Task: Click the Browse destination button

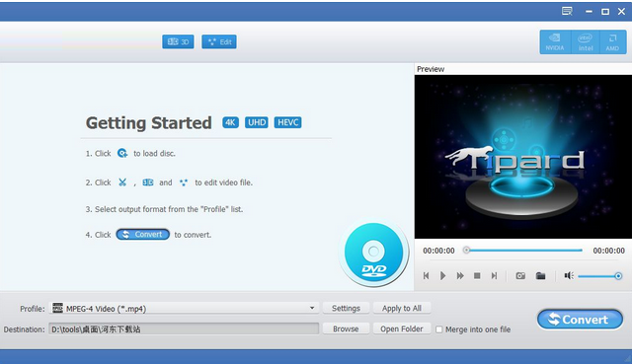Action: (x=346, y=328)
